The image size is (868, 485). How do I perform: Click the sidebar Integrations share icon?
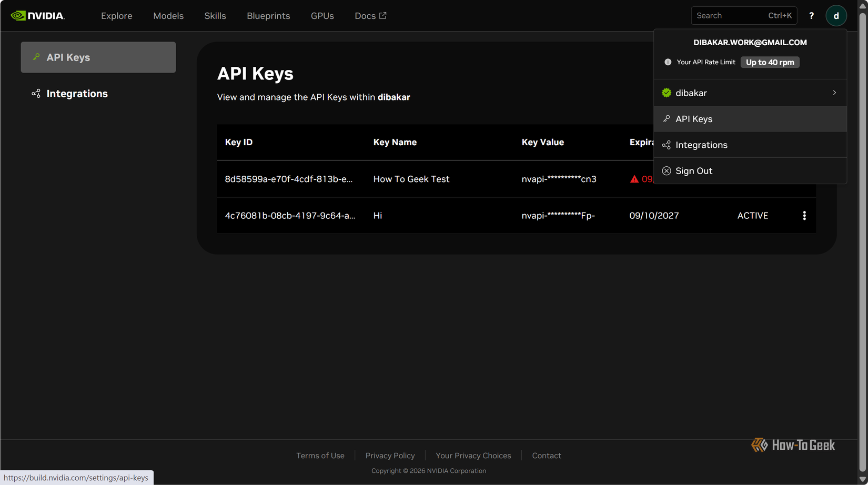(36, 94)
